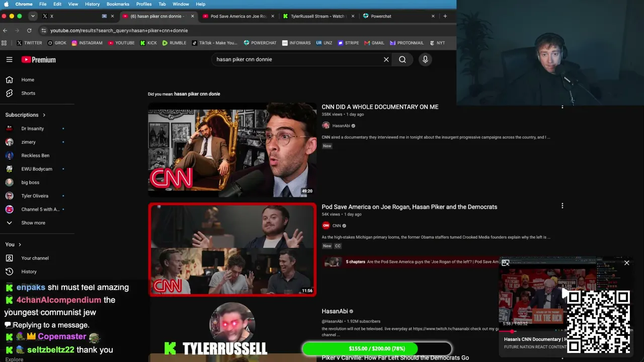Close the miniplayer
This screenshot has height=362, width=644.
point(626,262)
